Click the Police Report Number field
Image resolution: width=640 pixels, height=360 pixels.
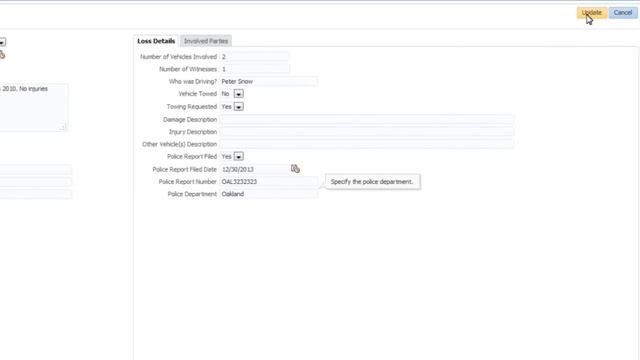pyautogui.click(x=269, y=182)
